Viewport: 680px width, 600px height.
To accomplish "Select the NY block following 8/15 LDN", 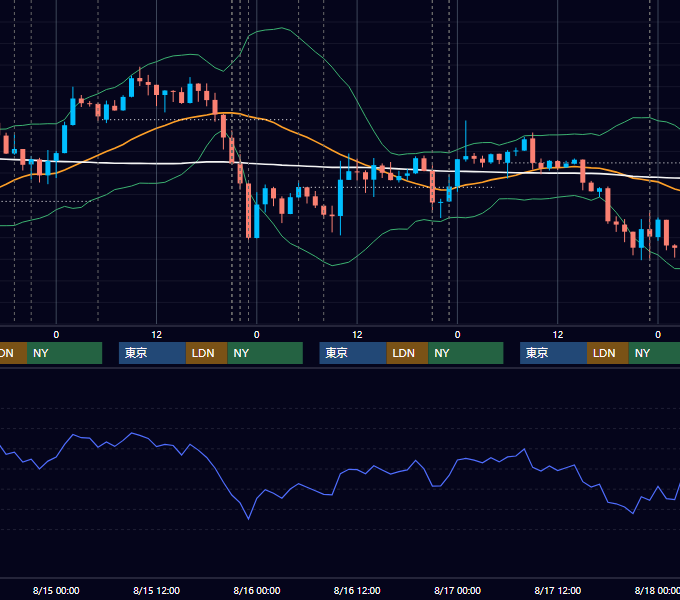I will point(265,353).
